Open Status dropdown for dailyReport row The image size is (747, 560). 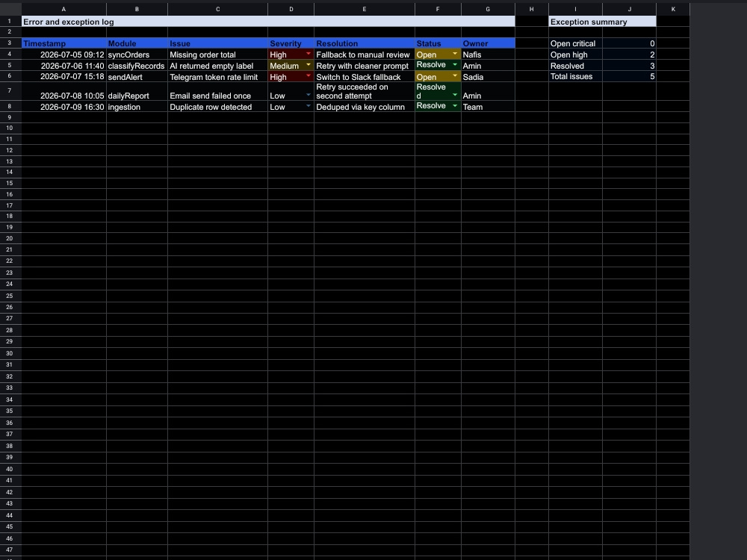455,95
